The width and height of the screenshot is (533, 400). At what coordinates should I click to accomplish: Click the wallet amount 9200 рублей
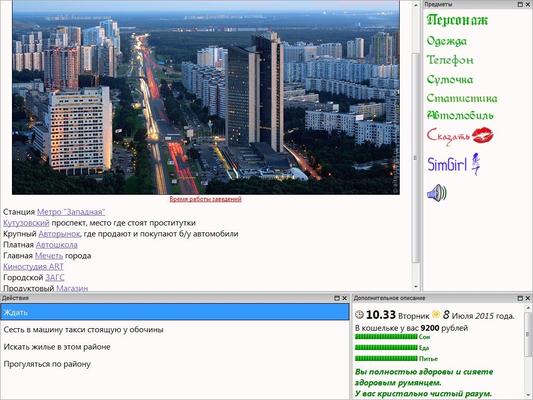click(x=444, y=328)
